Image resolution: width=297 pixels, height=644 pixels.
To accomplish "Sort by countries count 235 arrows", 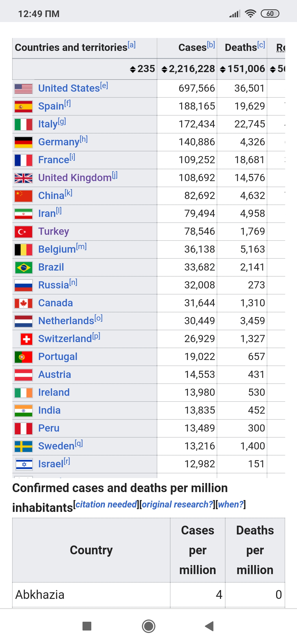I will pos(133,69).
